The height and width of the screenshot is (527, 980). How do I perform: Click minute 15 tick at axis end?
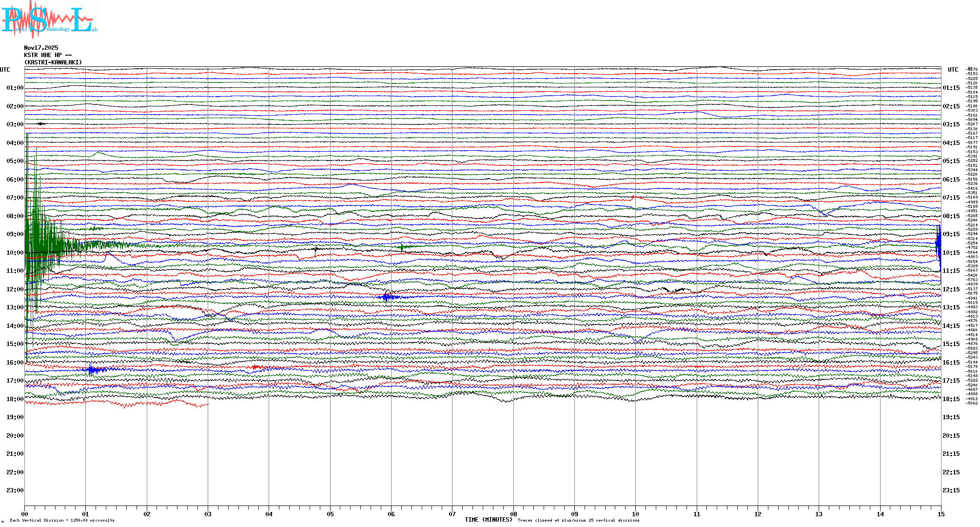click(941, 514)
